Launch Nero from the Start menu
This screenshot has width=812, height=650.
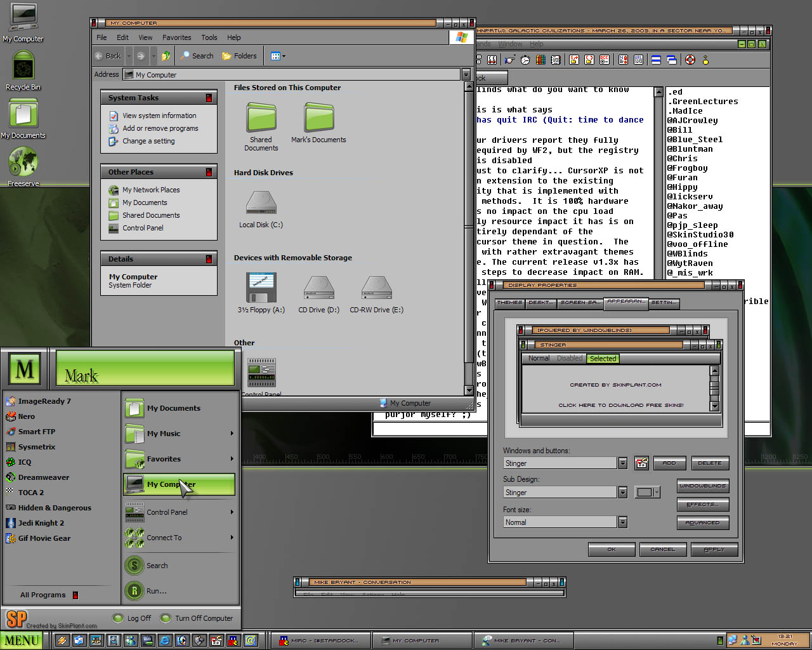27,416
